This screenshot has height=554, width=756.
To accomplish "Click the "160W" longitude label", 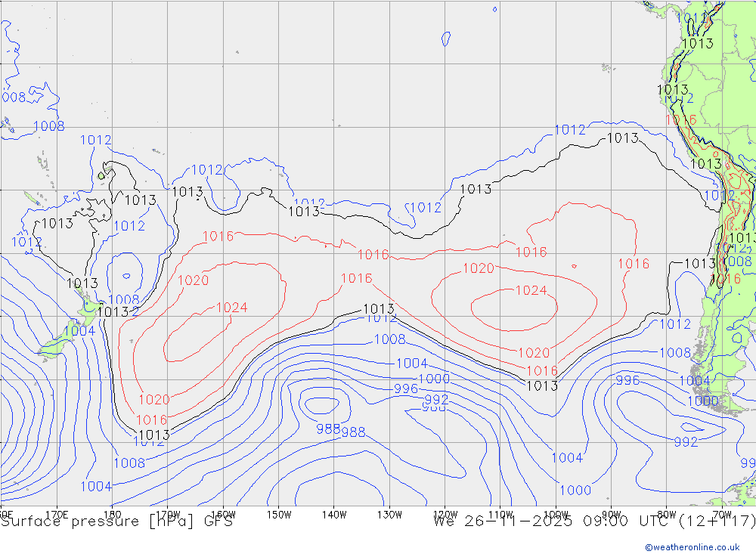I will click(x=223, y=514).
